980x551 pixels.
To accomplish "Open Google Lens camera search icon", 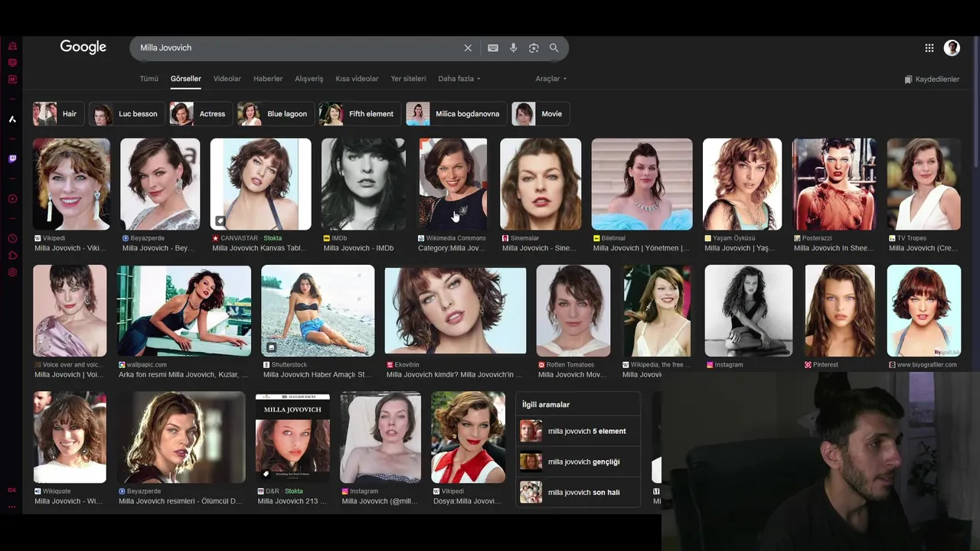I will (534, 47).
